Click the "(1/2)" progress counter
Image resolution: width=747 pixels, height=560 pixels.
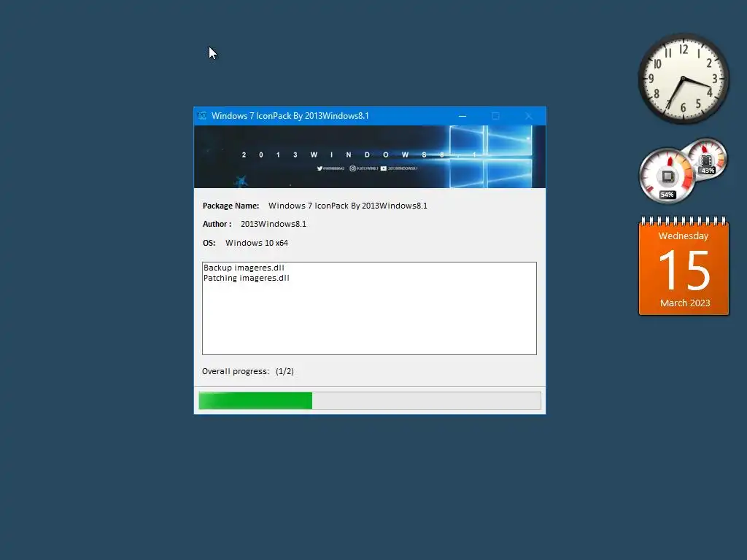coord(285,371)
